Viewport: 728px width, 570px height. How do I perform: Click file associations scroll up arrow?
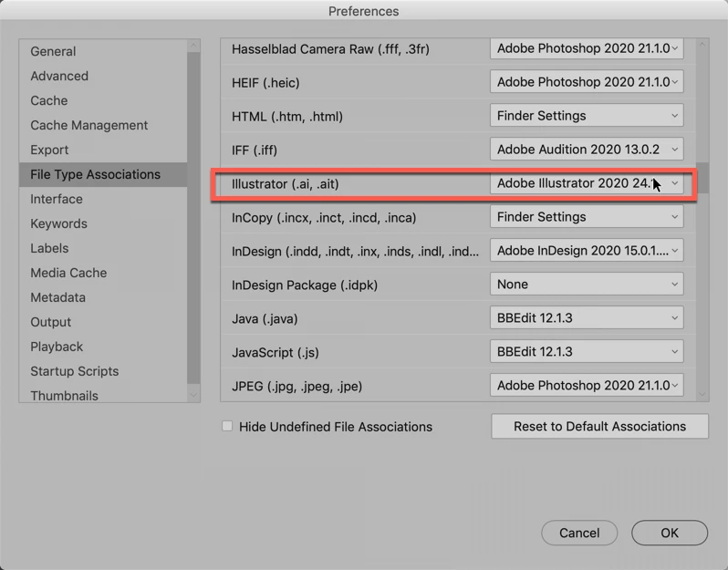pos(702,45)
